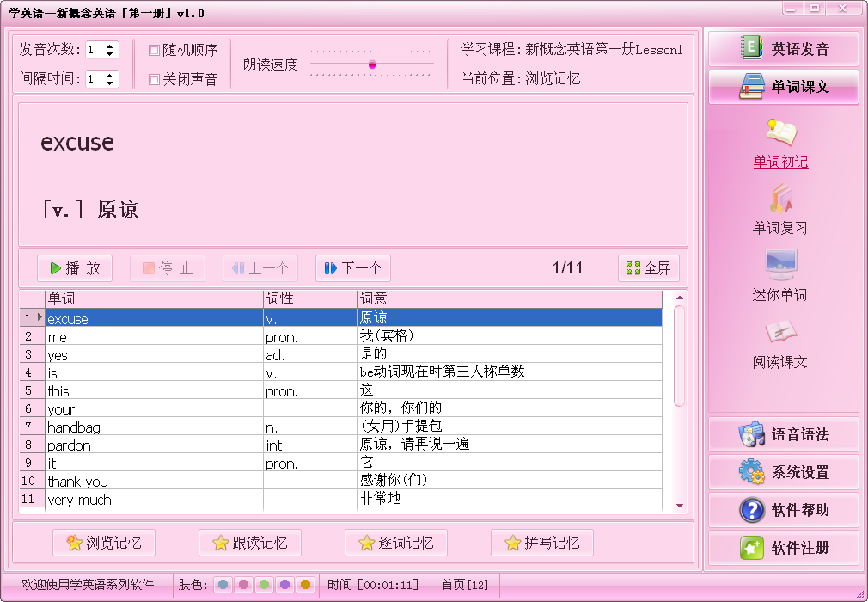Open the 软件注册 panel
This screenshot has height=602, width=868.
pyautogui.click(x=783, y=547)
